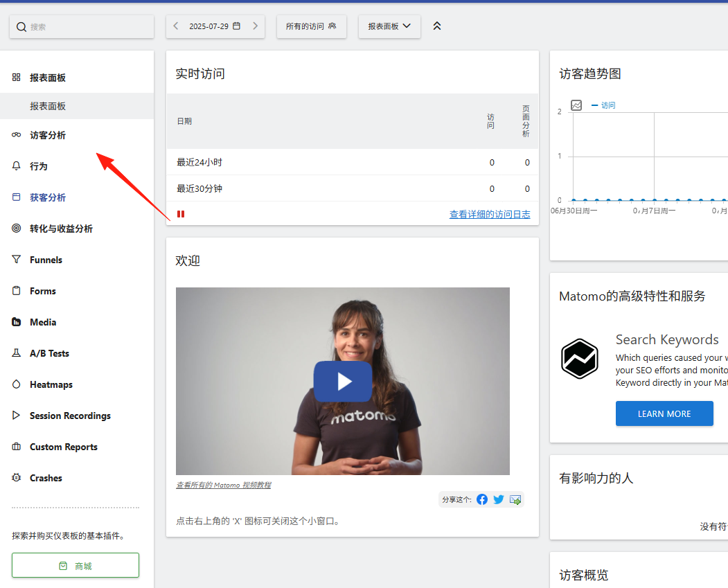Click the 商城 marketplace button
The height and width of the screenshot is (588, 728).
pos(76,565)
